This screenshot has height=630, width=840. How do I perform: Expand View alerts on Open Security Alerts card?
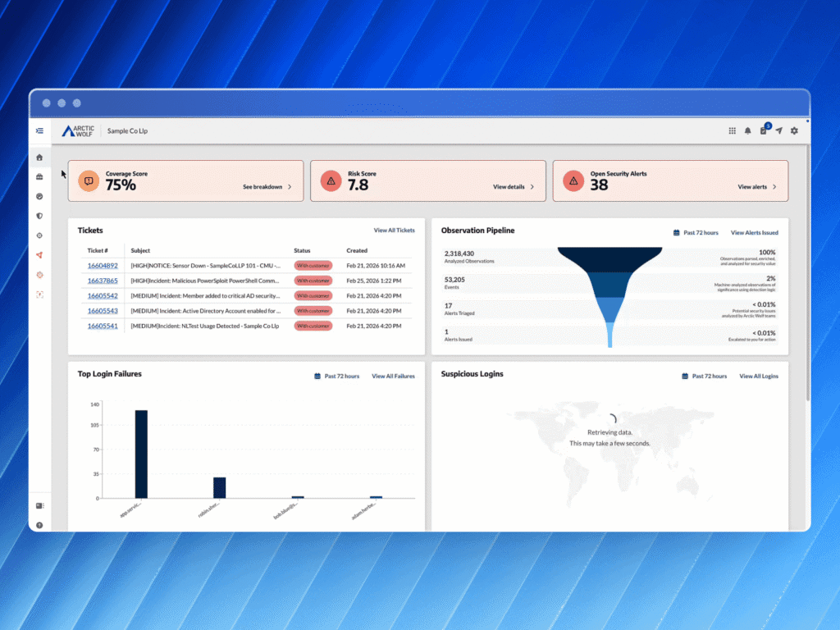757,187
